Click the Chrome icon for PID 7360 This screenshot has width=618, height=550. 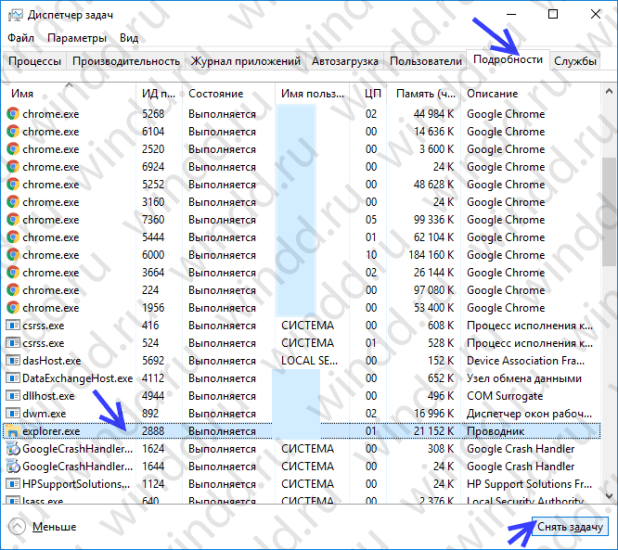click(x=13, y=220)
